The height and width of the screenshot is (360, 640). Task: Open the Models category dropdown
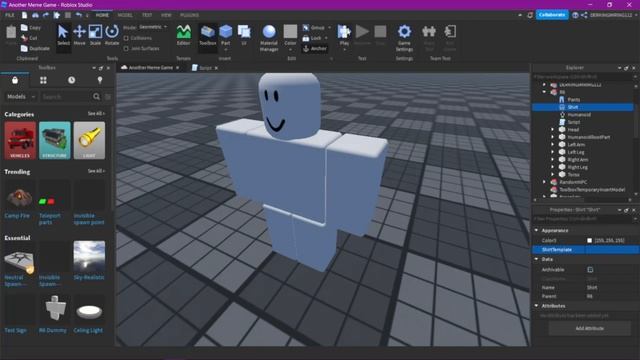click(x=21, y=97)
